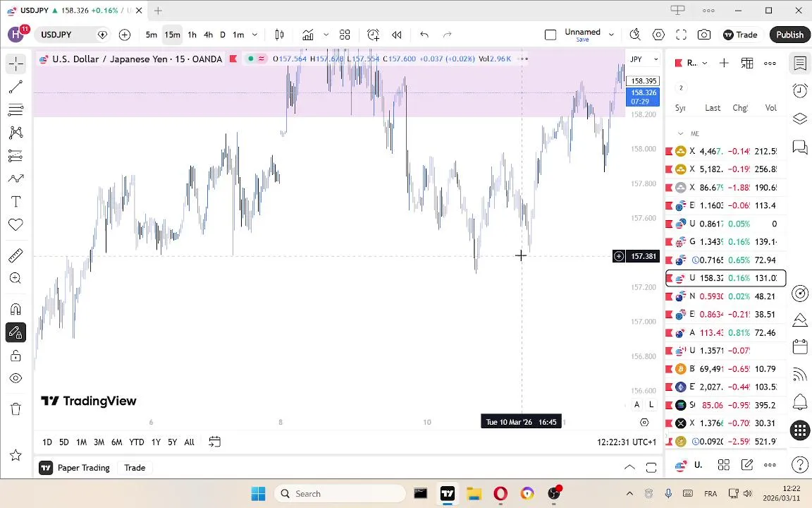
Task: Toggle stay in drawing mode
Action: [x=16, y=332]
